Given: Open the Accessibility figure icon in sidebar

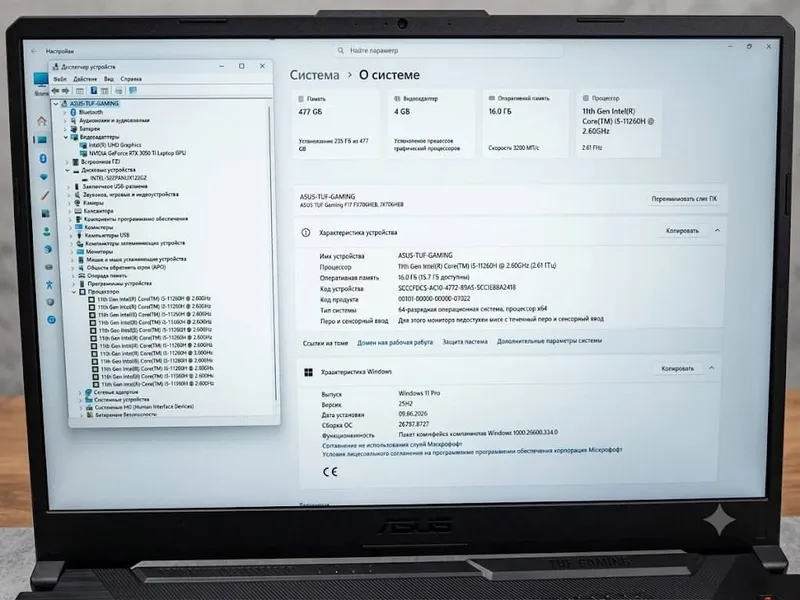Looking at the screenshot, I should (x=49, y=284).
